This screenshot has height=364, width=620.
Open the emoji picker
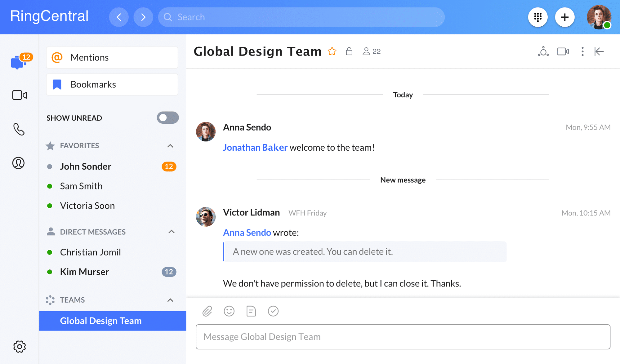pyautogui.click(x=229, y=311)
